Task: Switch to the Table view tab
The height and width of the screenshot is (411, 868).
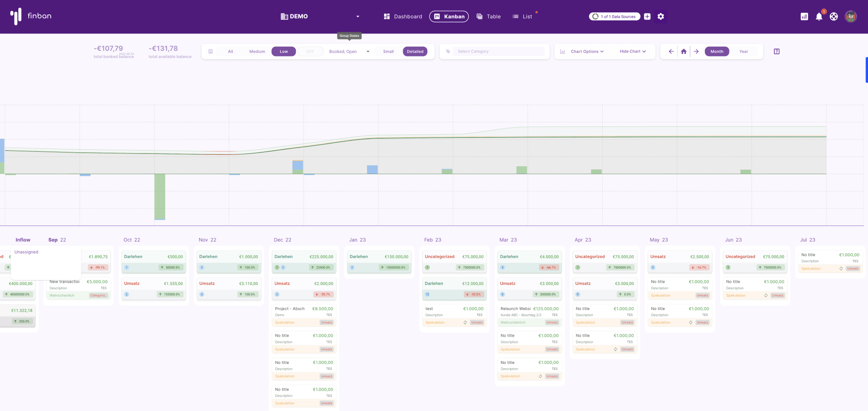Action: click(x=489, y=17)
